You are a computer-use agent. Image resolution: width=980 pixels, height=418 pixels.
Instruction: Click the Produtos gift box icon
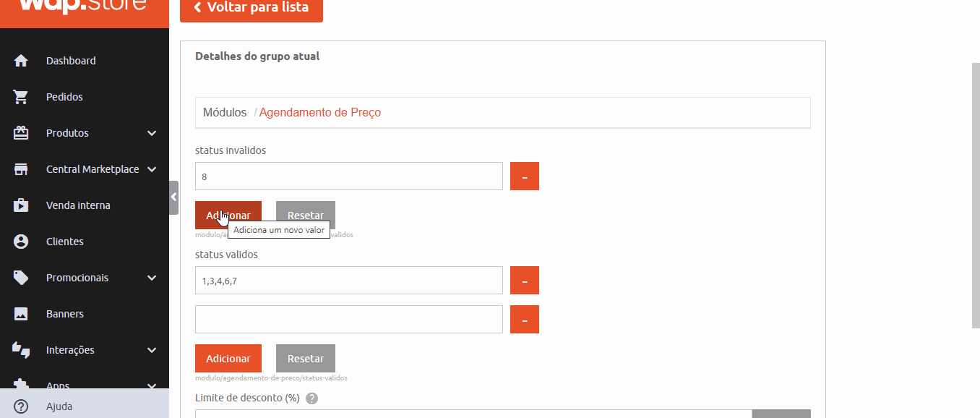pyautogui.click(x=21, y=133)
